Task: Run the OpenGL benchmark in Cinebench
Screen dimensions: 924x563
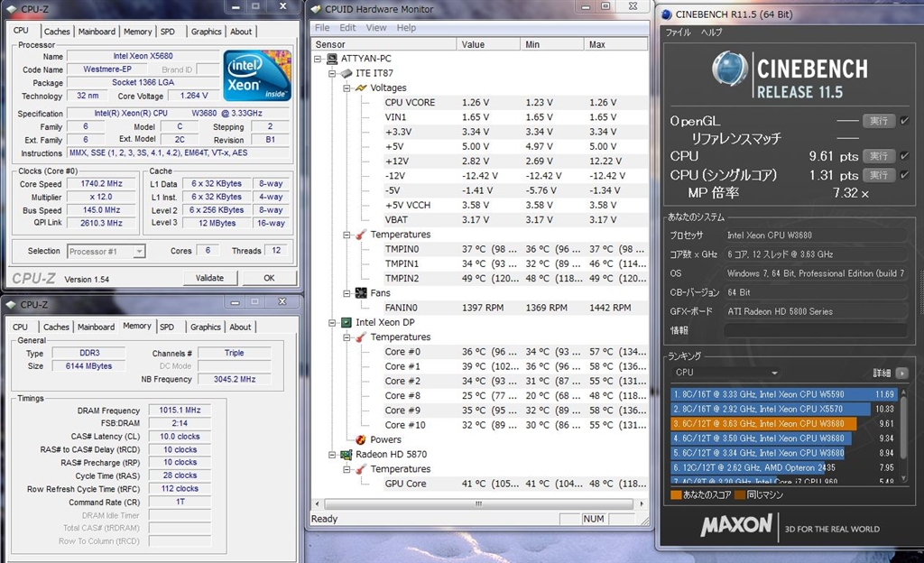Action: [x=878, y=120]
